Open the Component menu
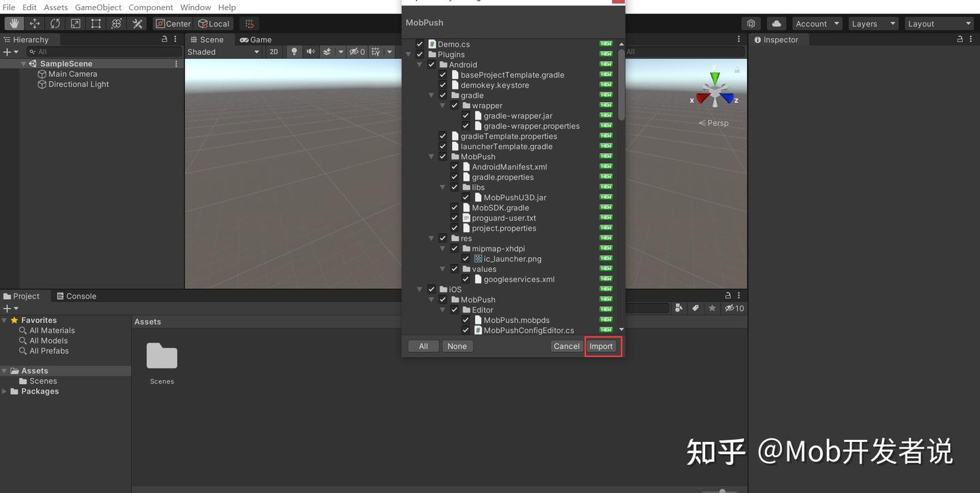 pyautogui.click(x=150, y=7)
